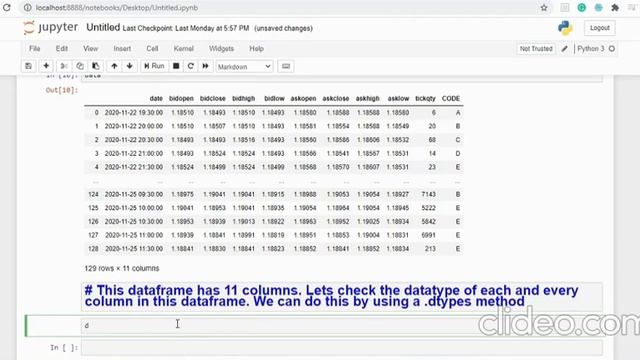Click the Last Checkpoint status text
Screen dimensions: 640x360
(x=186, y=28)
